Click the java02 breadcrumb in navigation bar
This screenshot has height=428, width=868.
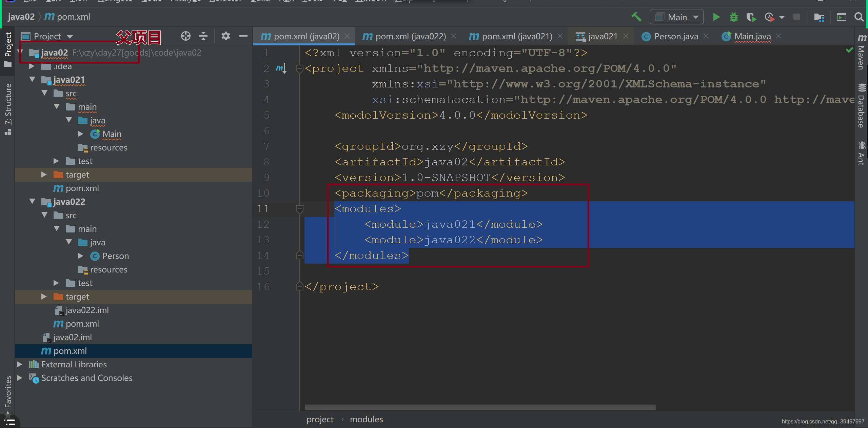pos(21,17)
